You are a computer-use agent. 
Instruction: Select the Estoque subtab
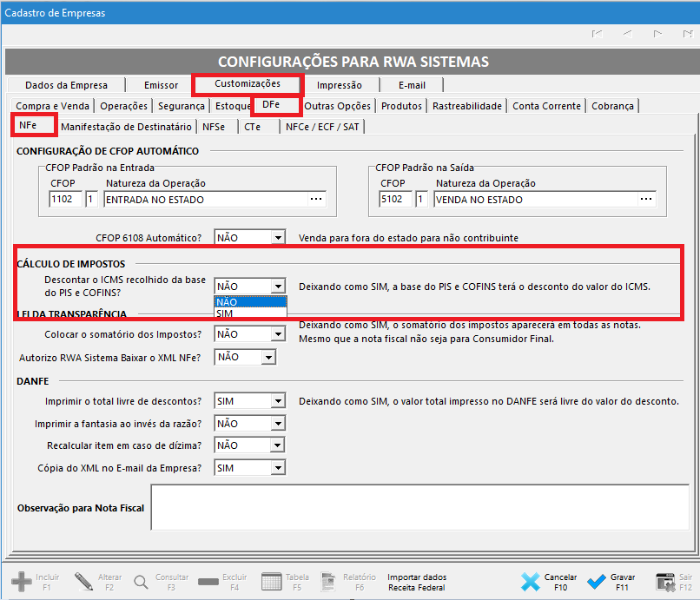pyautogui.click(x=232, y=106)
